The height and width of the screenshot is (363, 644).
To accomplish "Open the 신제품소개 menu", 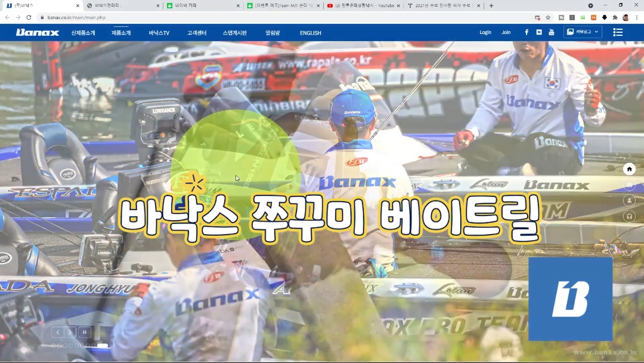I will 83,32.
